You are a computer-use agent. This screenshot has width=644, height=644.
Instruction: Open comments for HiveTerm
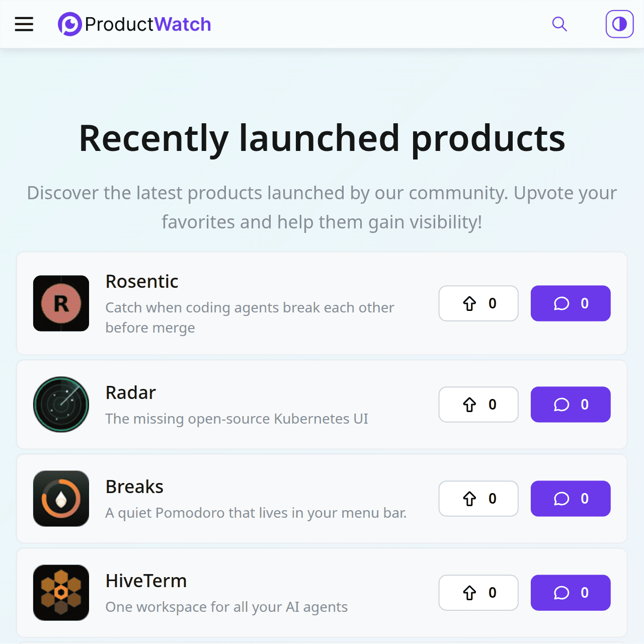(x=571, y=593)
